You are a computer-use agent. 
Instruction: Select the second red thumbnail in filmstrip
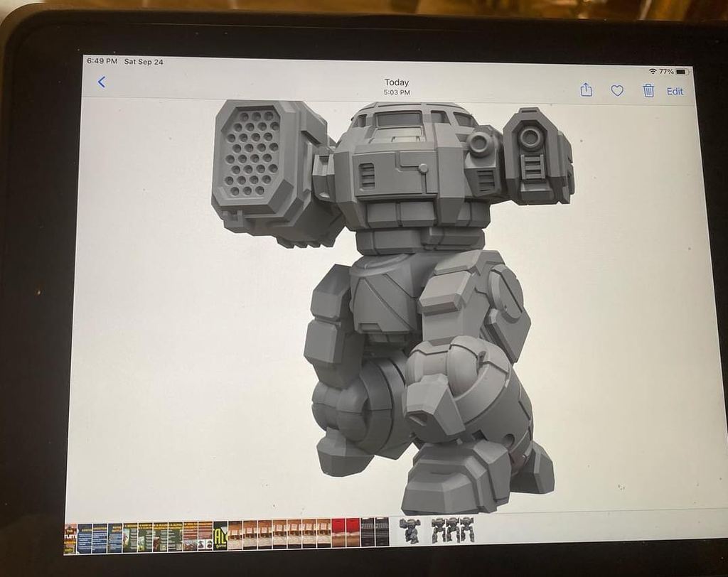[x=353, y=532]
